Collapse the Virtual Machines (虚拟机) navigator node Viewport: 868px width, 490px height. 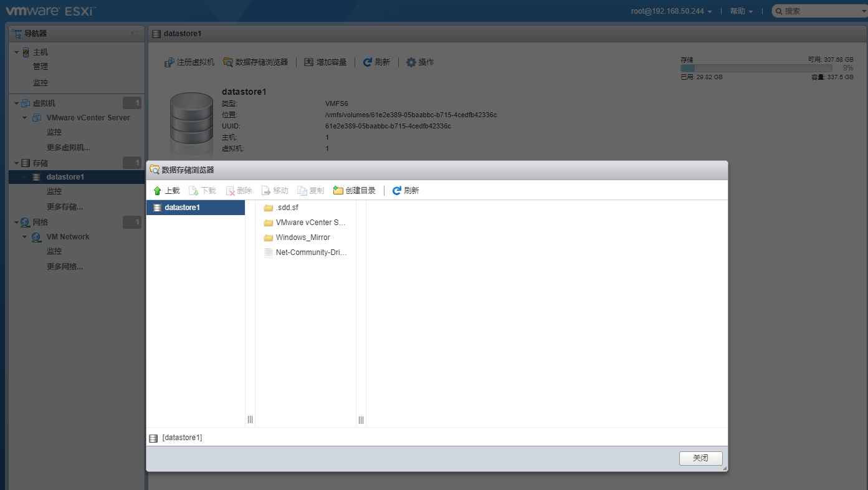tap(17, 103)
